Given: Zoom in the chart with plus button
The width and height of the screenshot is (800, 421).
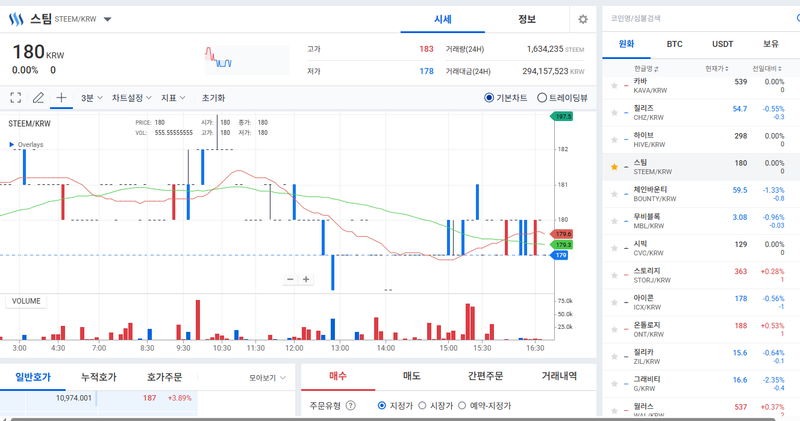Looking at the screenshot, I should click(x=306, y=279).
